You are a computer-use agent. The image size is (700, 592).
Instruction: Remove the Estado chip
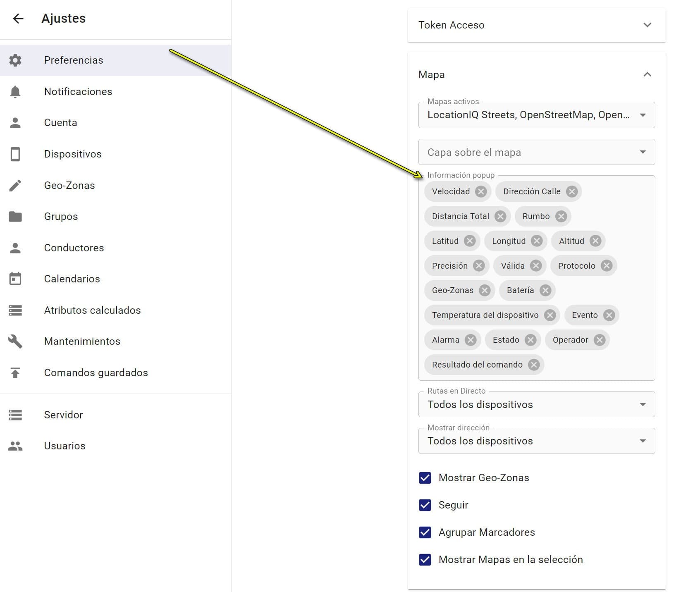[x=530, y=340]
